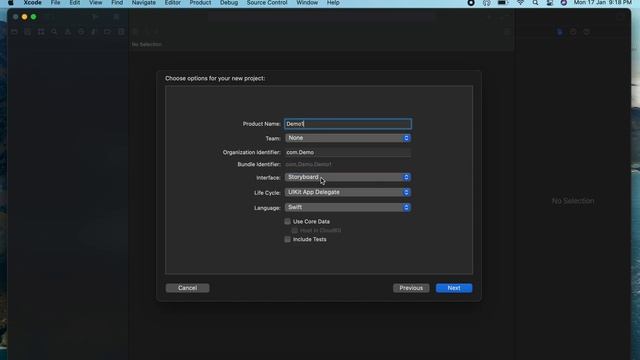Show the File inspector icon
Image resolution: width=640 pixels, height=360 pixels.
tap(560, 32)
